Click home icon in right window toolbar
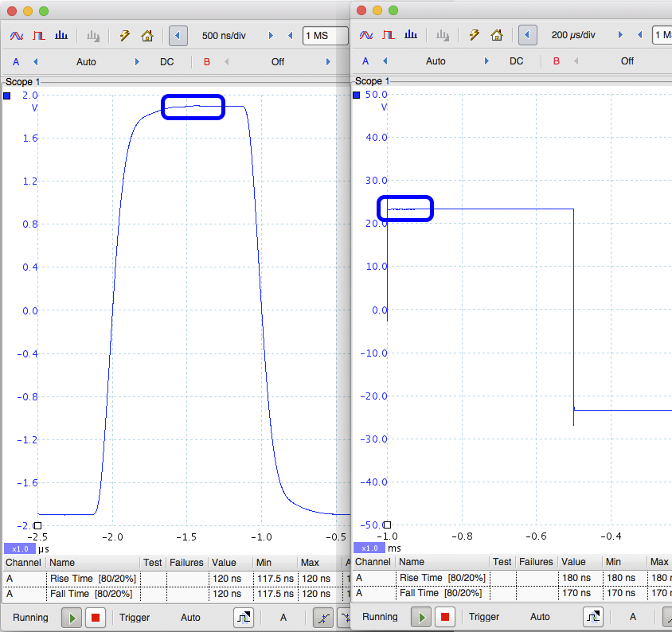The image size is (672, 632). tap(497, 35)
